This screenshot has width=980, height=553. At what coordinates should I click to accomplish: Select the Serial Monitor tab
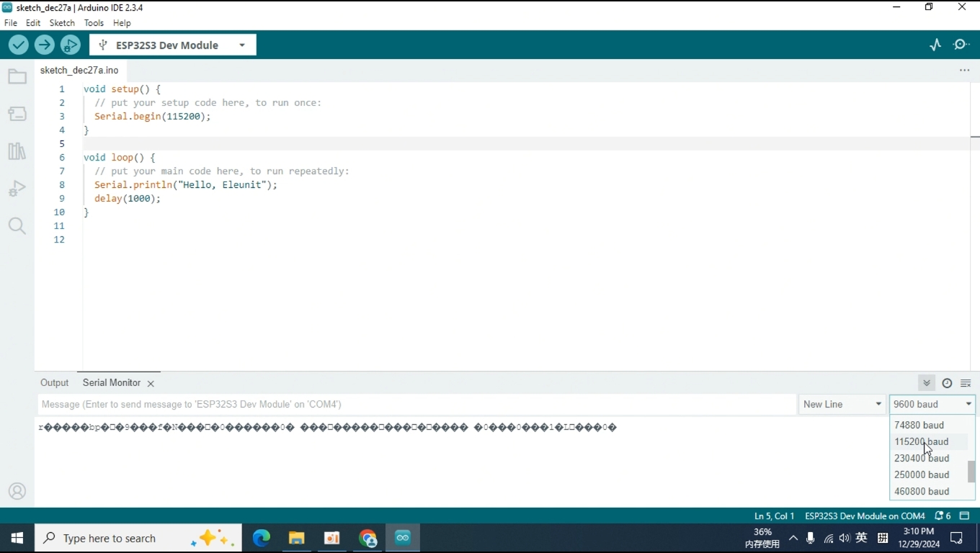pos(112,383)
